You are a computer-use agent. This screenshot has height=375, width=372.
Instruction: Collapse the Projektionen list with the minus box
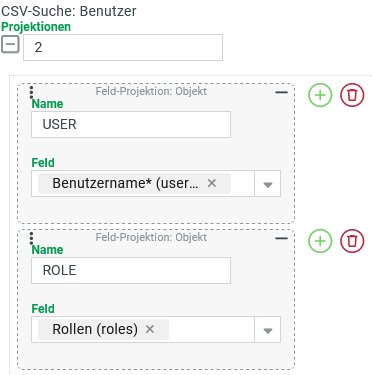10,45
